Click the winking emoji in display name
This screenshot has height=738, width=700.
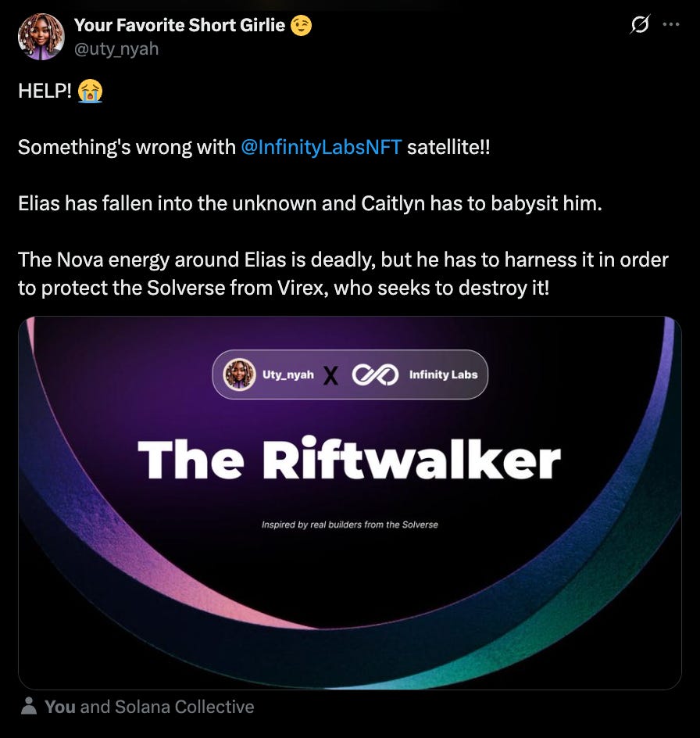point(301,26)
